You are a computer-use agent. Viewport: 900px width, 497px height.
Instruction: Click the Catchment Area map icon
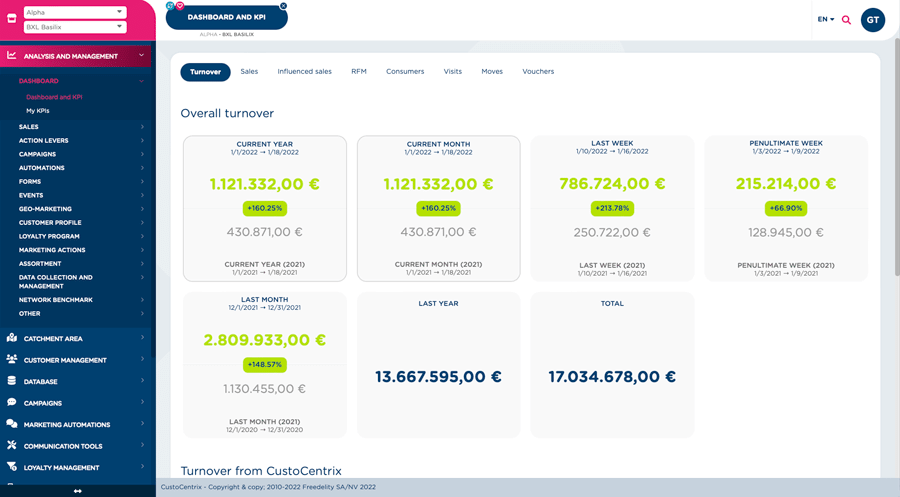(12, 338)
